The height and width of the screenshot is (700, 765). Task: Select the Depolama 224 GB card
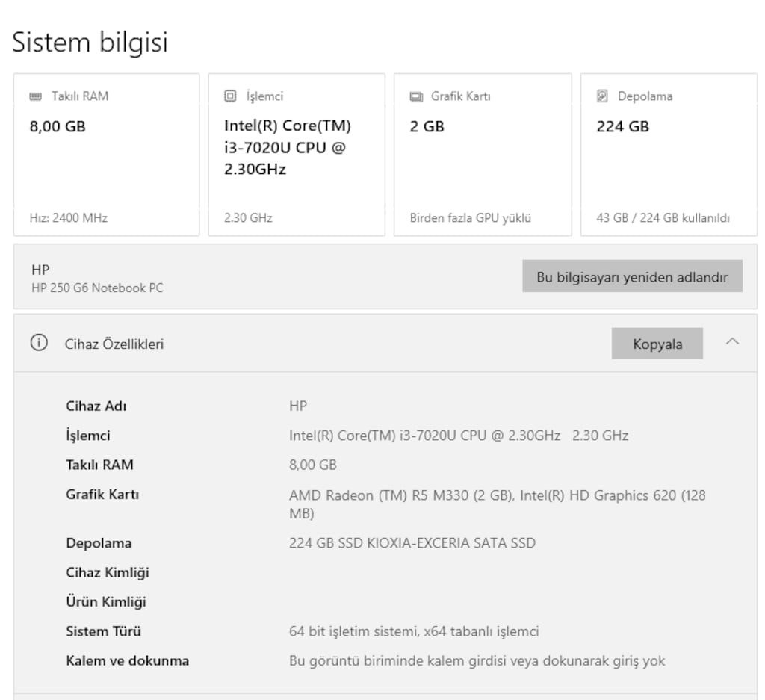(669, 155)
